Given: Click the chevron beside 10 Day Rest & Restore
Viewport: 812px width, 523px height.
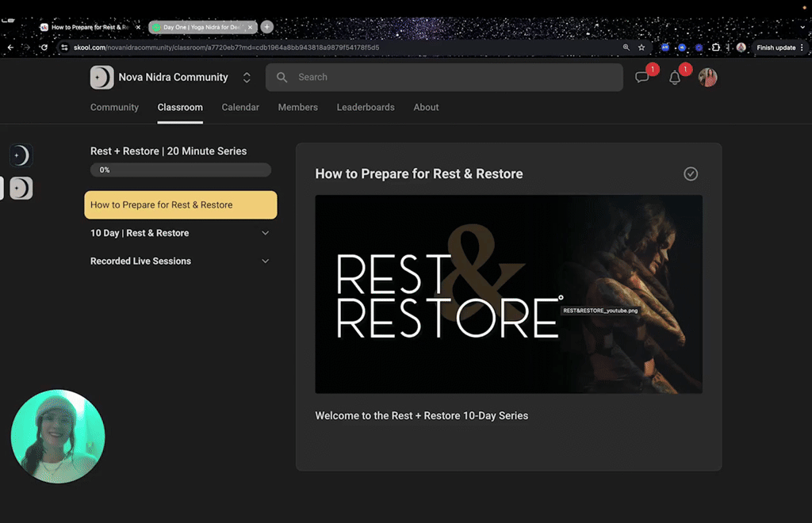Looking at the screenshot, I should click(265, 233).
